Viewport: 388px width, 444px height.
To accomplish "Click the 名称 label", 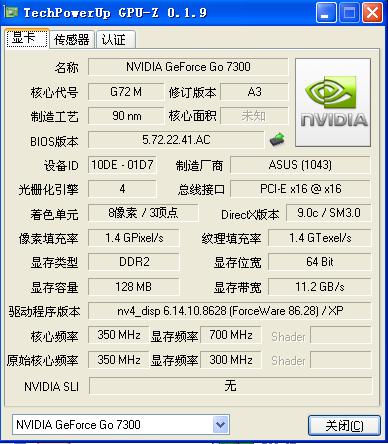I will [66, 67].
